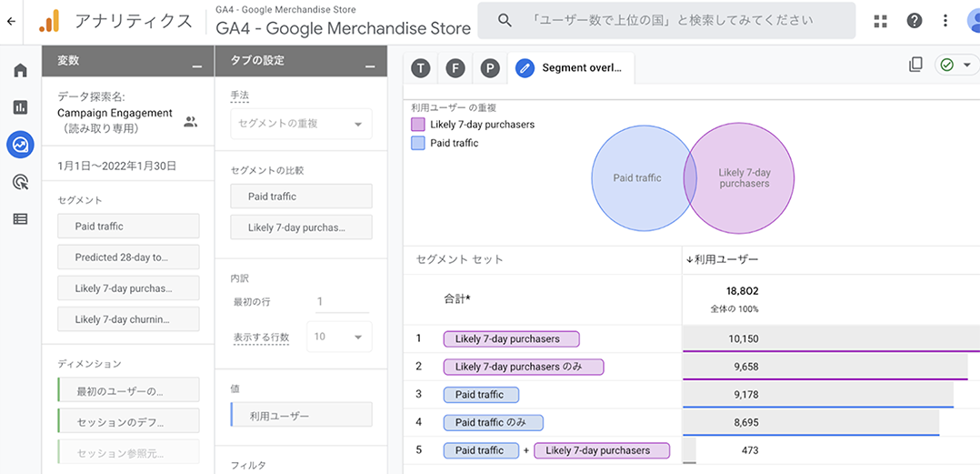Click the Analytics logo icon

[x=49, y=21]
